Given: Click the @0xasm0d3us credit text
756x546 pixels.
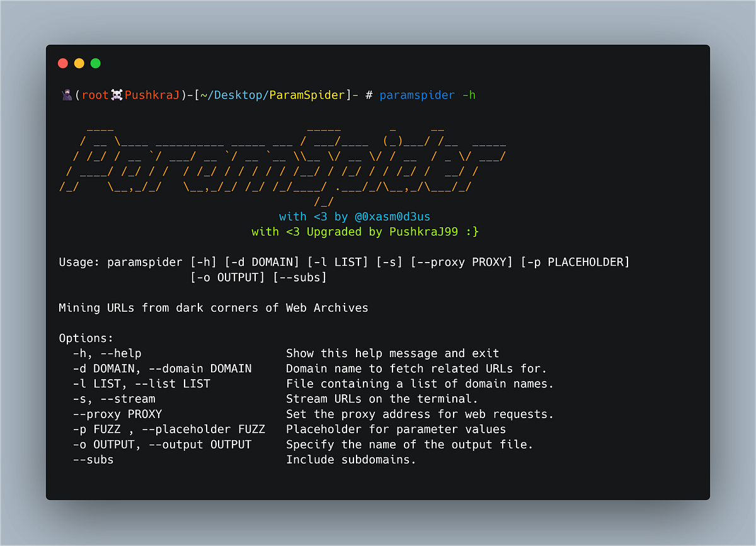Looking at the screenshot, I should [x=392, y=217].
